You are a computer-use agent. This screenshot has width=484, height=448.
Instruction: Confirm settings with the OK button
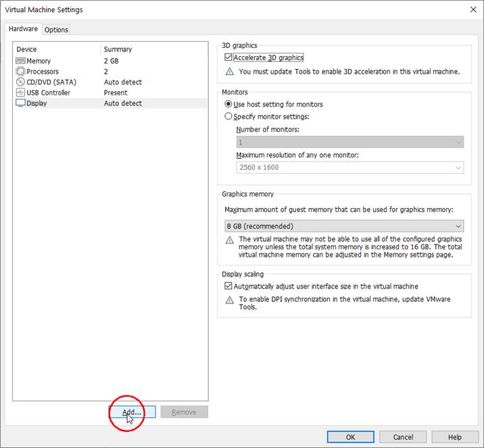click(350, 437)
